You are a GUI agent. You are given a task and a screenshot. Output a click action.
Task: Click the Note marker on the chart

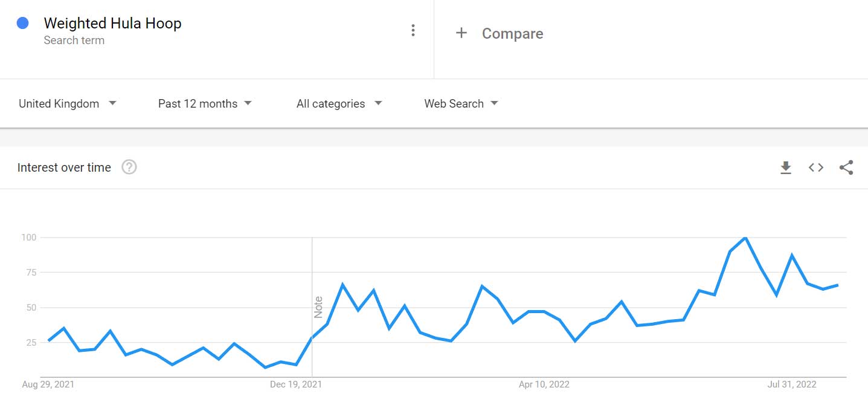[x=318, y=307]
